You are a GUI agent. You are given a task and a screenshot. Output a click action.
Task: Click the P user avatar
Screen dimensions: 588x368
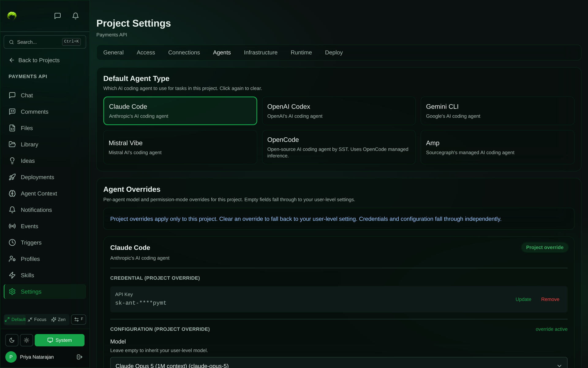click(11, 357)
